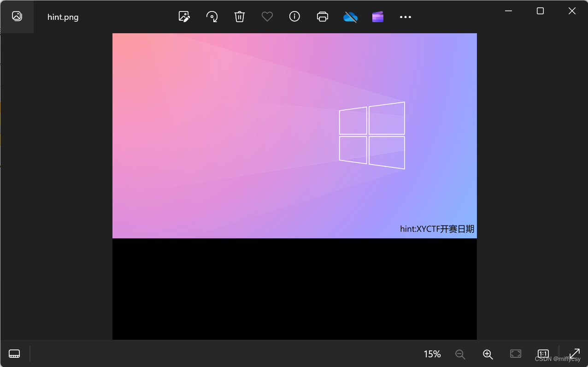Show actual size with 1:1 icon

point(543,354)
